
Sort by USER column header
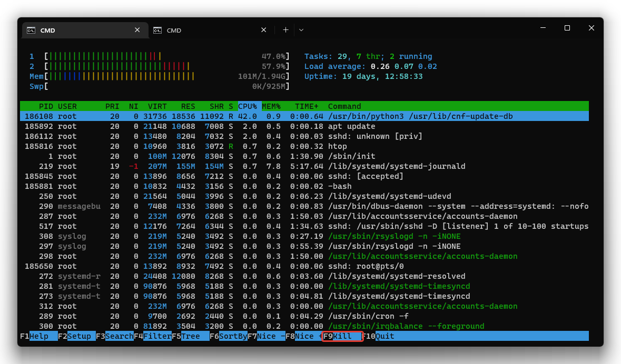pyautogui.click(x=67, y=106)
